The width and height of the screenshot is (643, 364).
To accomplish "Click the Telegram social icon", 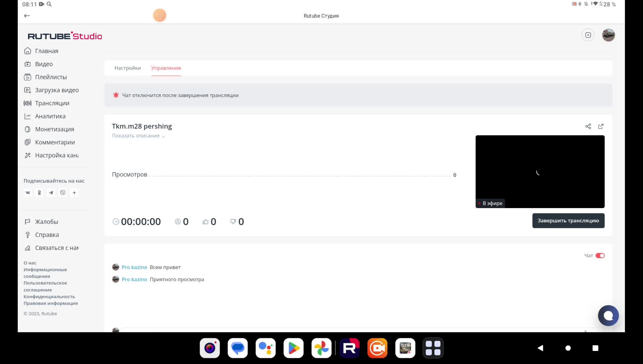I will [x=51, y=193].
